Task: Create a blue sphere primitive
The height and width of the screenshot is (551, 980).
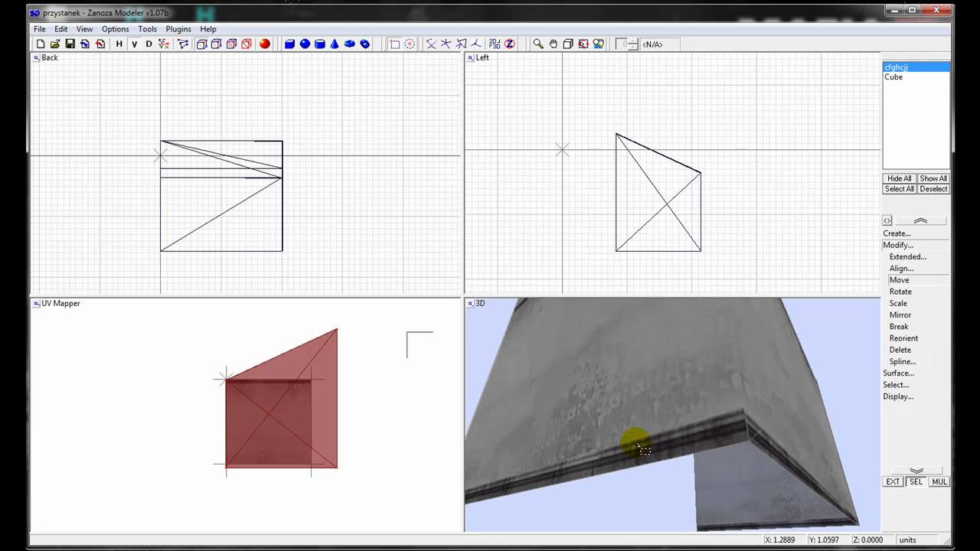Action: click(305, 44)
